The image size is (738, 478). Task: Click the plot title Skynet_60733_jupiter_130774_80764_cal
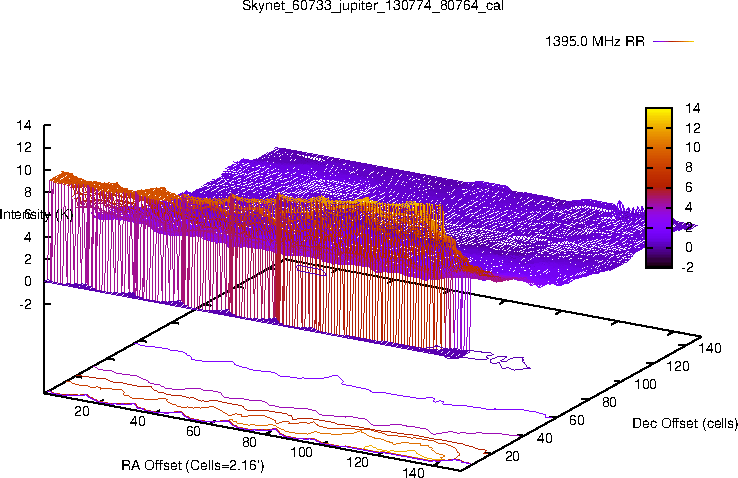click(372, 6)
